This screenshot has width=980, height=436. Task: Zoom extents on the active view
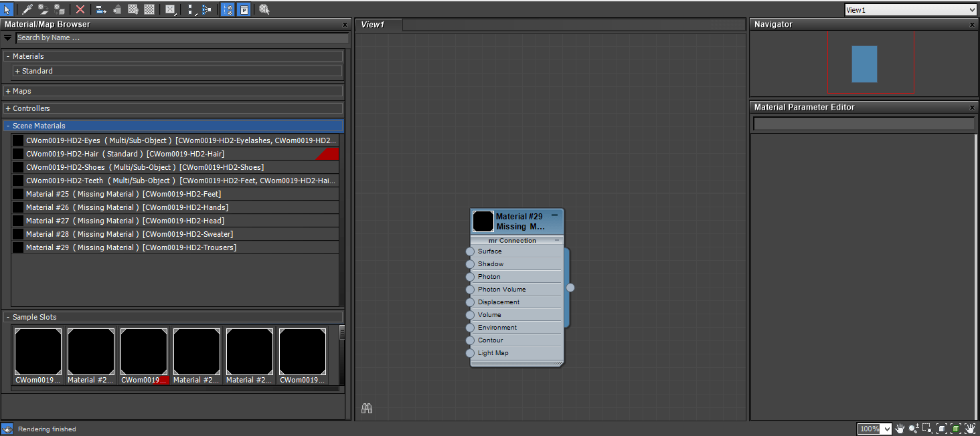(943, 429)
